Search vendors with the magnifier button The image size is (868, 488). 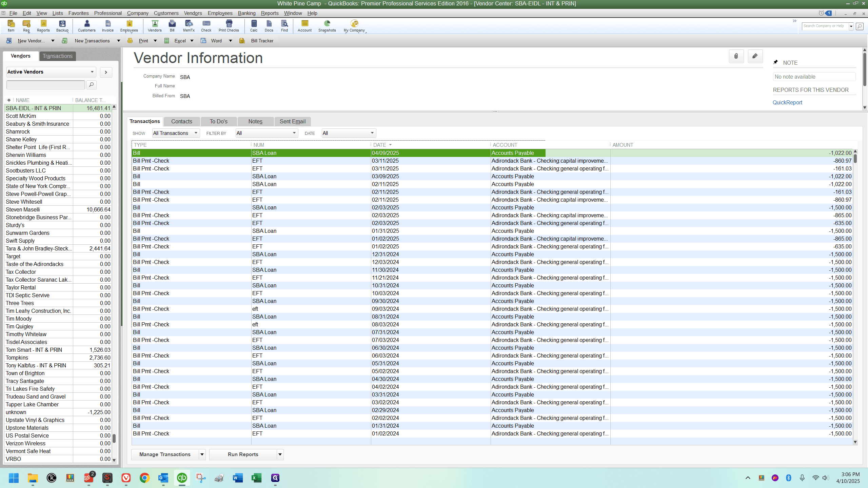point(91,85)
